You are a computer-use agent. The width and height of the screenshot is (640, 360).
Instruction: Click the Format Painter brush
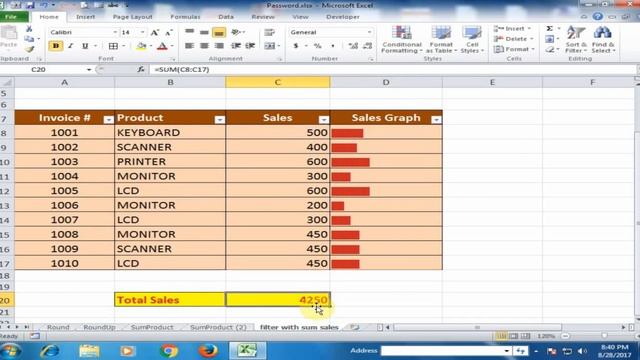[29, 49]
